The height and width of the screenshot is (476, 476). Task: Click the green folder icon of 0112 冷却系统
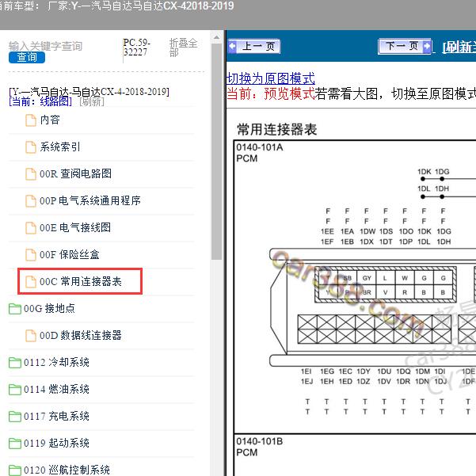15,363
